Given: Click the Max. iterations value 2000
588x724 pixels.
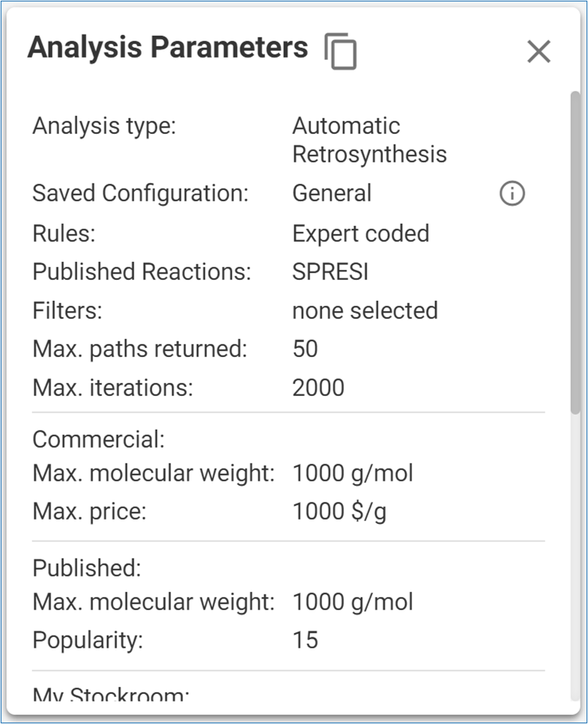Looking at the screenshot, I should click(318, 388).
